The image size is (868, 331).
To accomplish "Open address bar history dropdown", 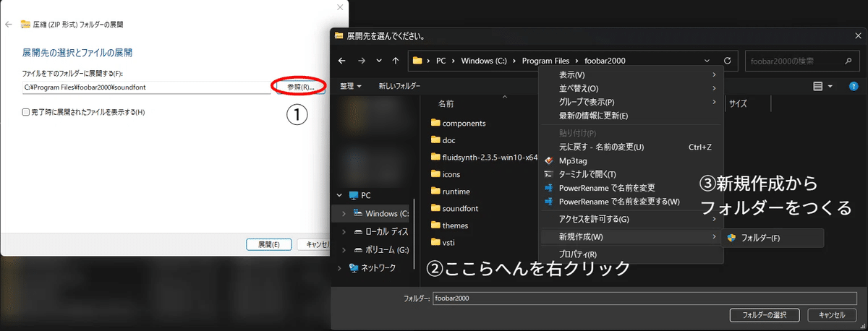I will [x=707, y=61].
